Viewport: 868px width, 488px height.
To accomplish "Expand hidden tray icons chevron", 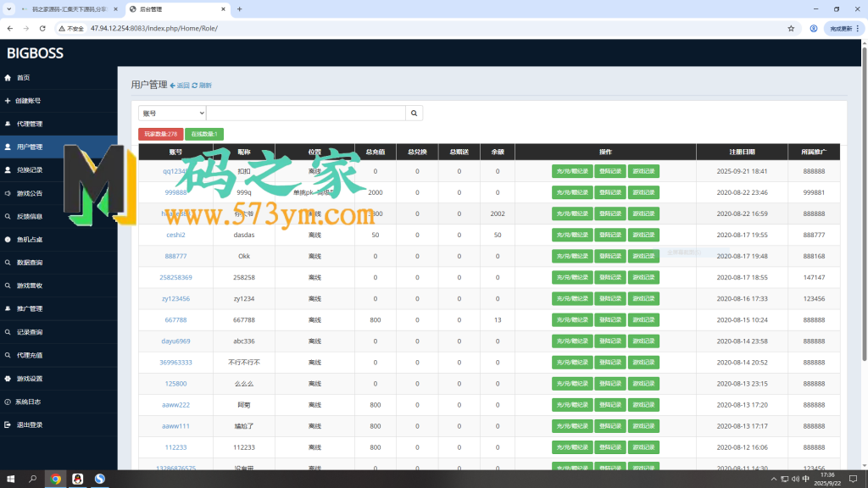I will [774, 480].
